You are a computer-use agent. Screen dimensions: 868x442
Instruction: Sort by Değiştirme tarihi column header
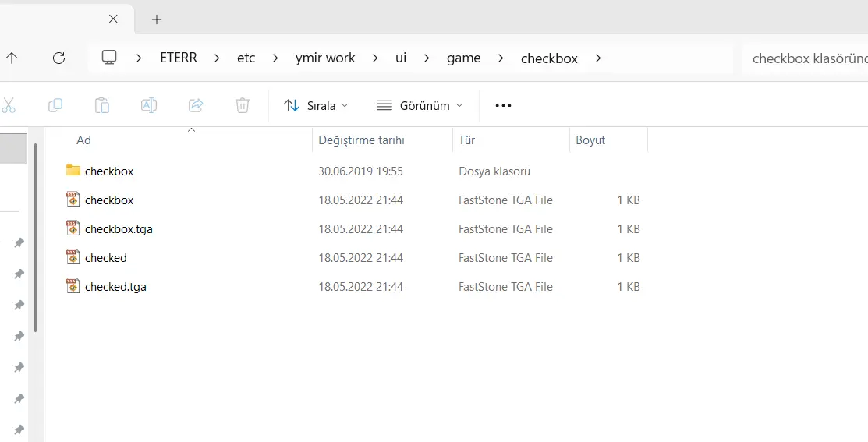(x=361, y=140)
